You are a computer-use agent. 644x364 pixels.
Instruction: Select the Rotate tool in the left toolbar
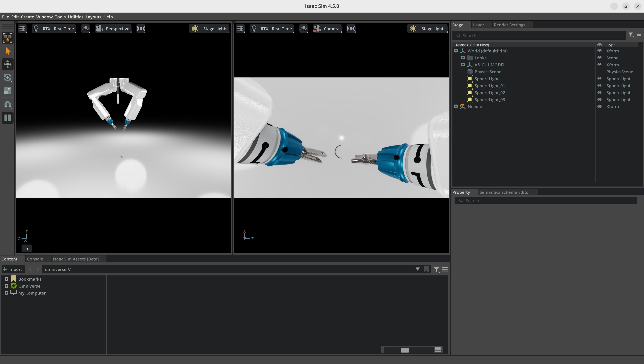[x=7, y=77]
